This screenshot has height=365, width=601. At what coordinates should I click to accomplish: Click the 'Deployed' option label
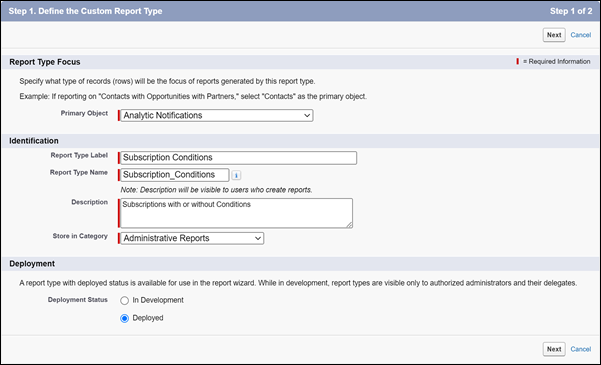(x=148, y=318)
